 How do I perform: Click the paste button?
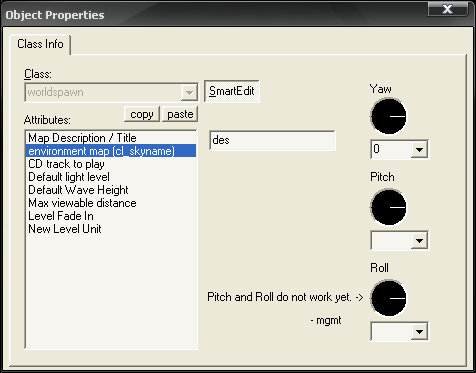(x=180, y=114)
